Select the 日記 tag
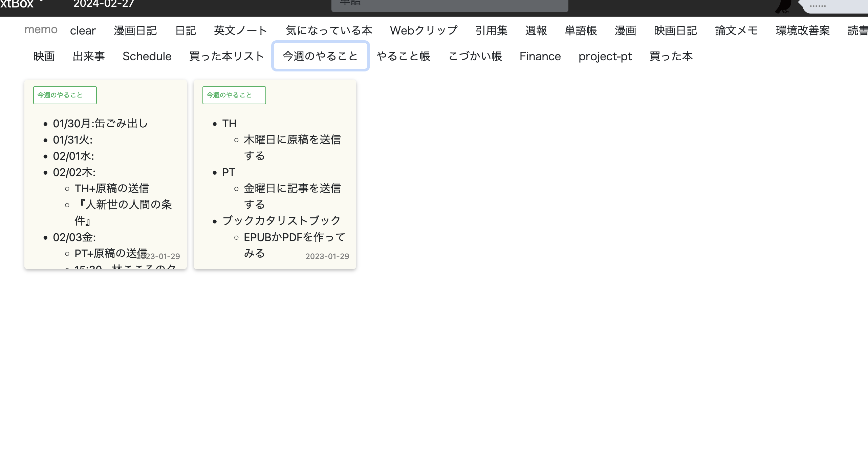Screen dimensions: 868x472 [x=186, y=30]
